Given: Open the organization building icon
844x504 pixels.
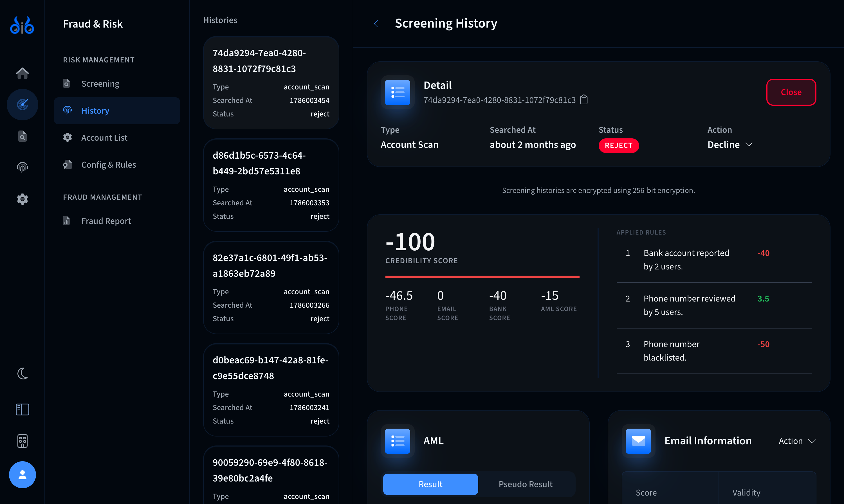Looking at the screenshot, I should (23, 441).
